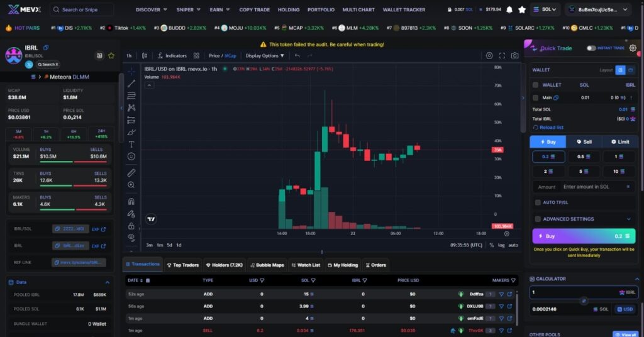The image size is (644, 337).
Task: Select the Limit order tab
Action: (620, 141)
